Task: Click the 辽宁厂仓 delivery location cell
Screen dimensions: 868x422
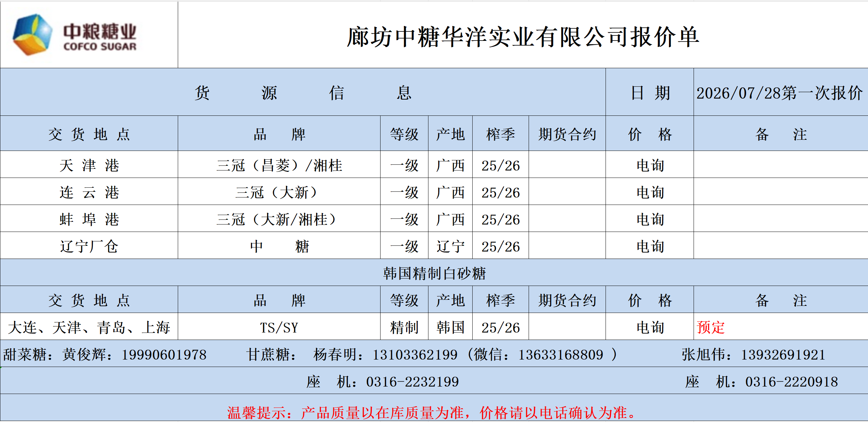Action: [x=89, y=246]
